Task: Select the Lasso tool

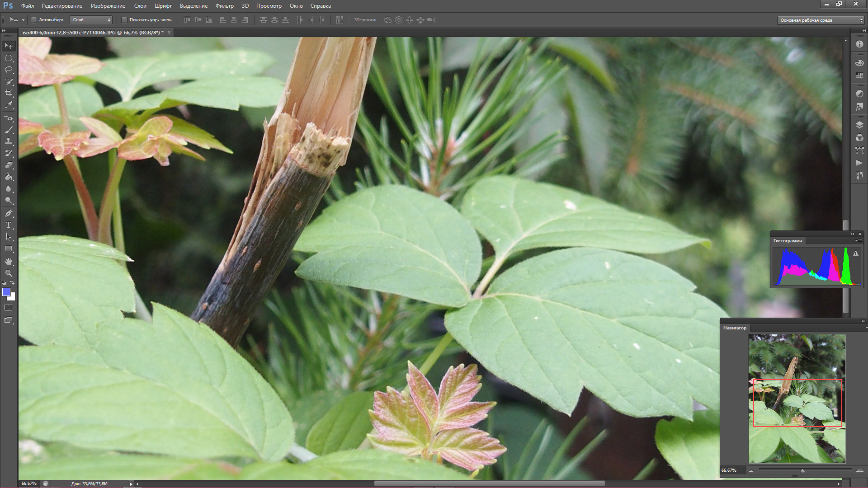Action: click(x=9, y=70)
